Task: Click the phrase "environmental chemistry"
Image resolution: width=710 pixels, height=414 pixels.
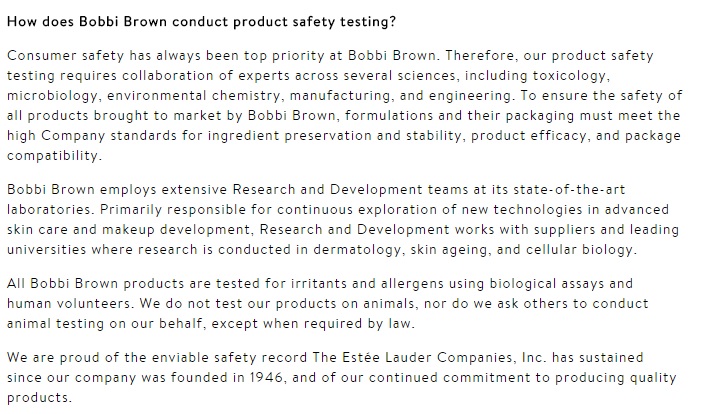Action: [x=194, y=96]
